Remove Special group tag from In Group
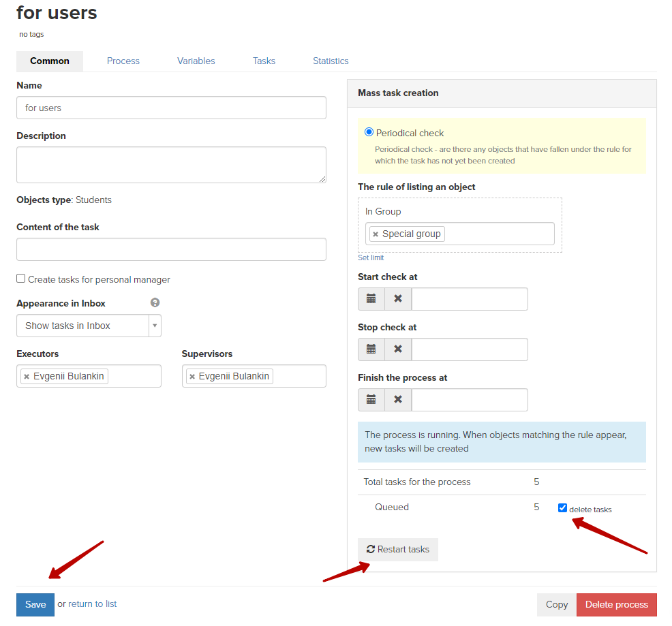Image resolution: width=672 pixels, height=626 pixels. (376, 234)
